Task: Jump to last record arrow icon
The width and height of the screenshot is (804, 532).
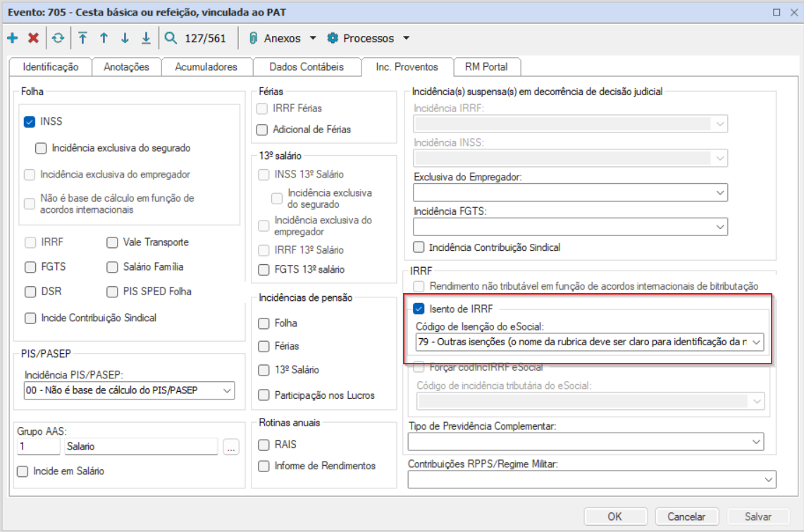Action: [146, 38]
